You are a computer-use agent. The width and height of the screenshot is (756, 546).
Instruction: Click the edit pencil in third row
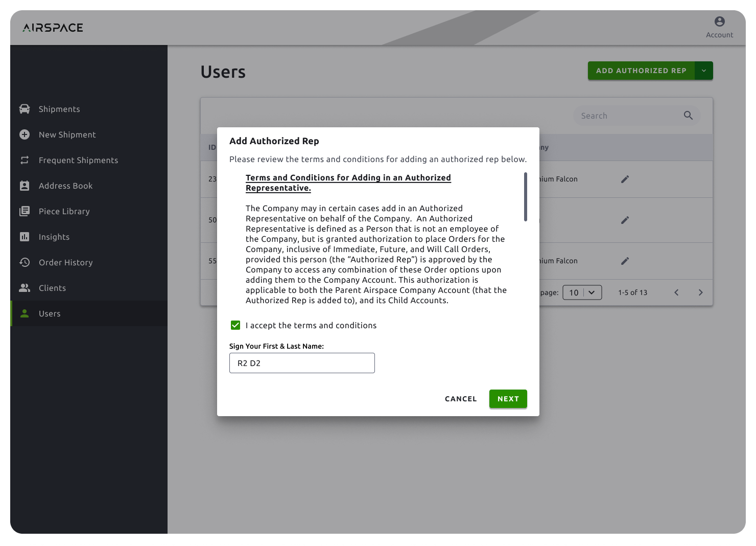pos(625,261)
